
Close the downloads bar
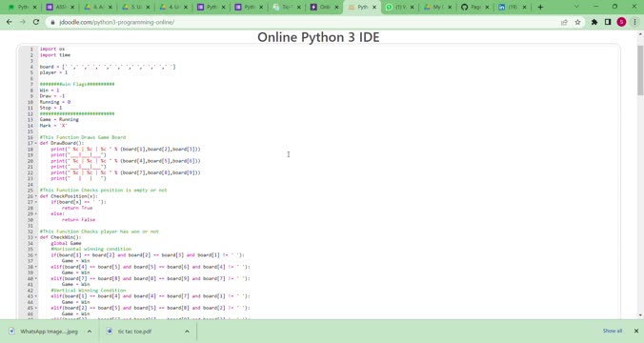(635, 331)
